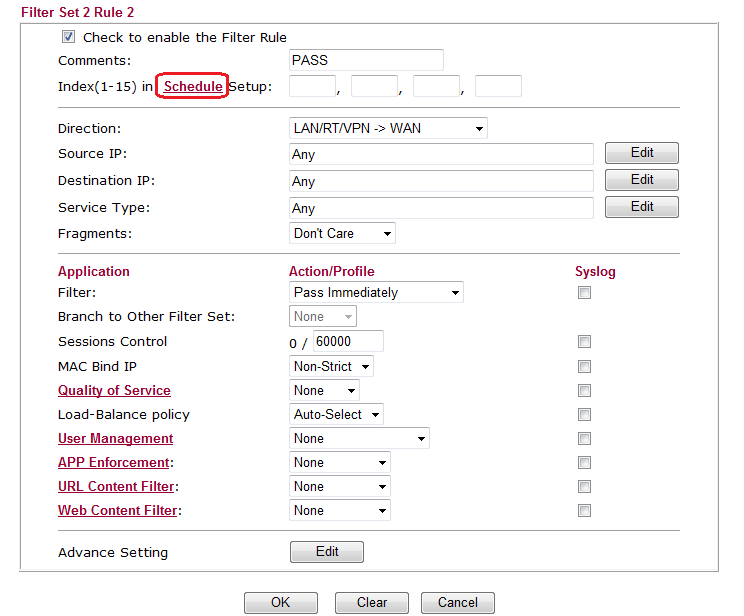744x616 pixels.
Task: Select the URL Content Filter profile dropdown
Action: coord(340,487)
